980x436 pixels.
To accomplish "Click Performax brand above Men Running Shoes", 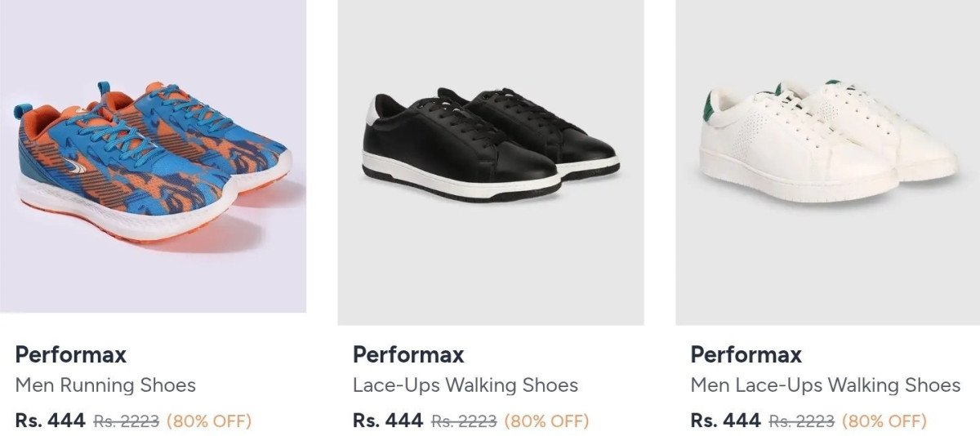I will 71,355.
